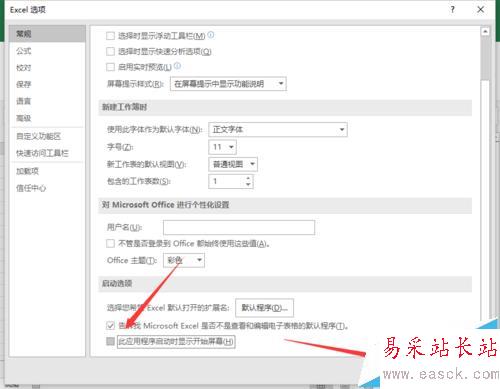500x389 pixels.
Task: Enable 选择时显示快速分析选项 checkbox
Action: [110, 51]
